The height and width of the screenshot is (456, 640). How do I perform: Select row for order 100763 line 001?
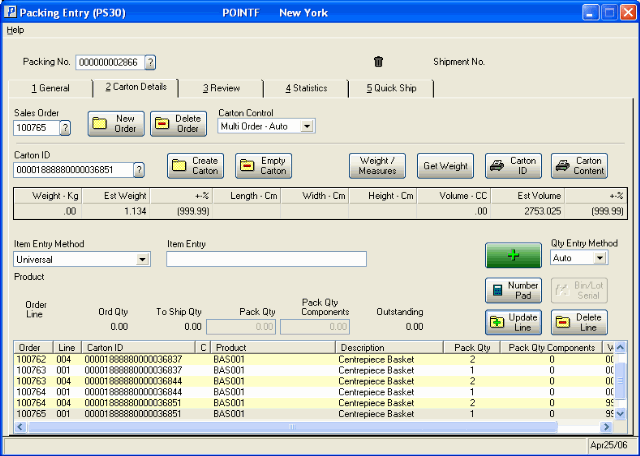point(314,370)
